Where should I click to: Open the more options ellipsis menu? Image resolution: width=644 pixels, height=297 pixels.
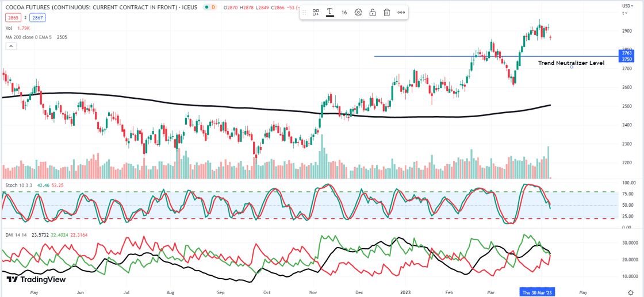401,13
